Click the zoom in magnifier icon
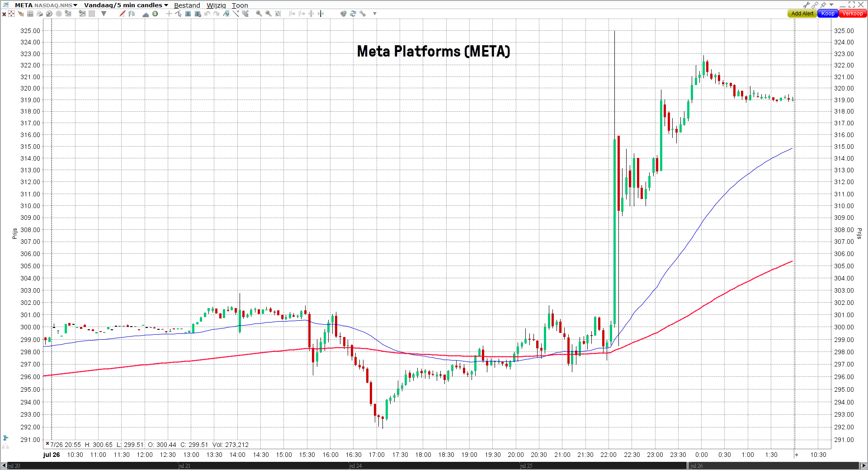Image resolution: width=868 pixels, height=470 pixels. [259, 14]
